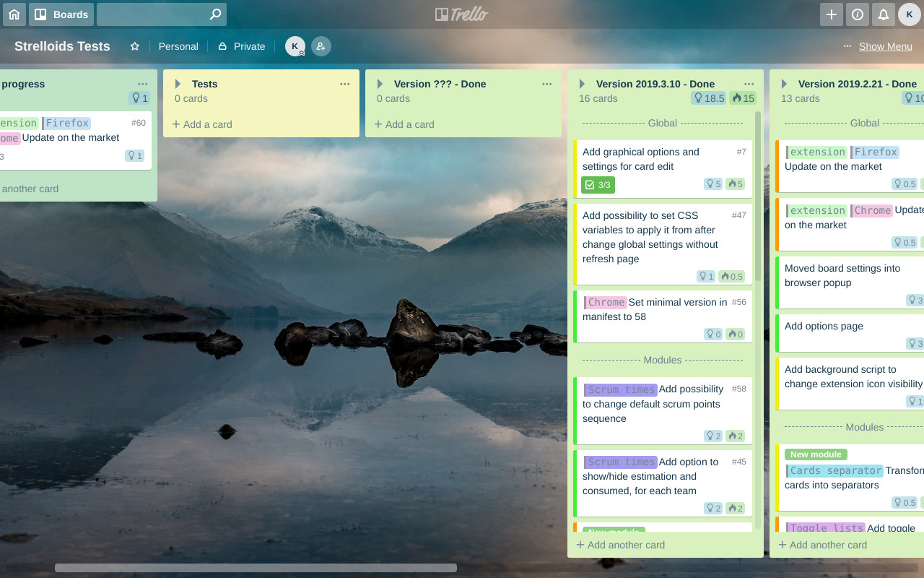The height and width of the screenshot is (578, 924).
Task: Toggle the Private visibility lock setting
Action: coord(241,46)
